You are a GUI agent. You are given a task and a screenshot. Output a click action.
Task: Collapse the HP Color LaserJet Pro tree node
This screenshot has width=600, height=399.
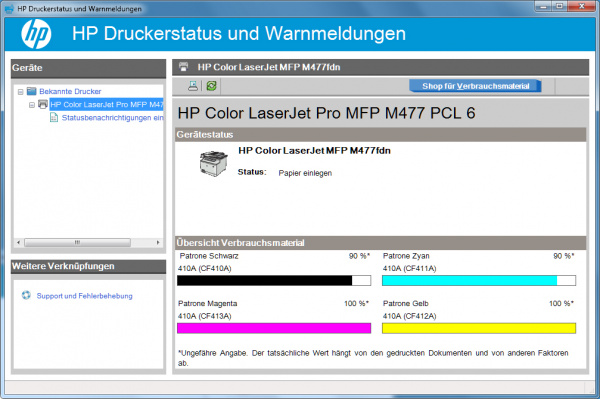tap(32, 105)
